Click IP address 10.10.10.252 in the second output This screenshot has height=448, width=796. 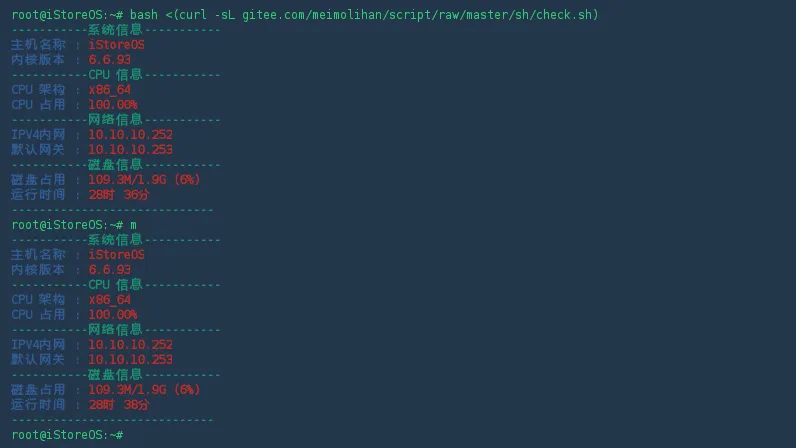[x=130, y=345]
